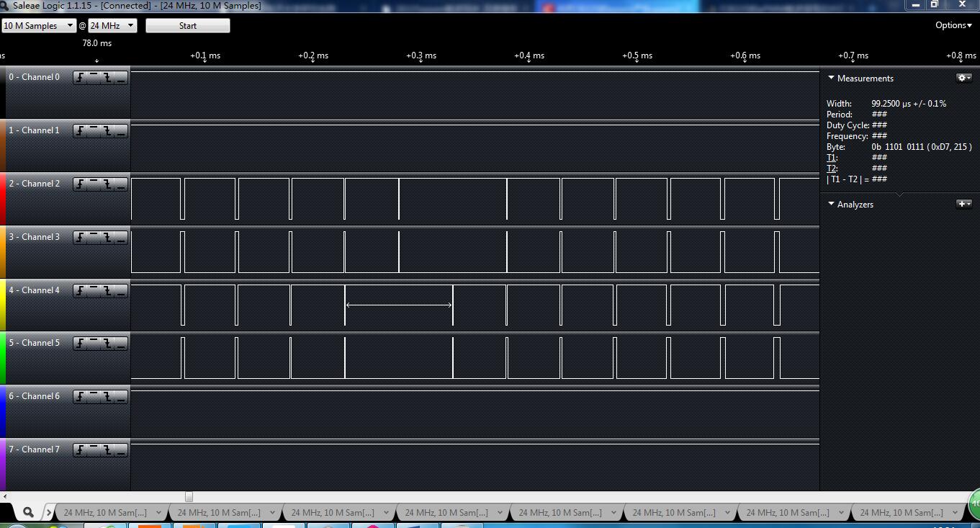
Task: Set falling edge trigger on Channel 4
Action: pos(107,291)
